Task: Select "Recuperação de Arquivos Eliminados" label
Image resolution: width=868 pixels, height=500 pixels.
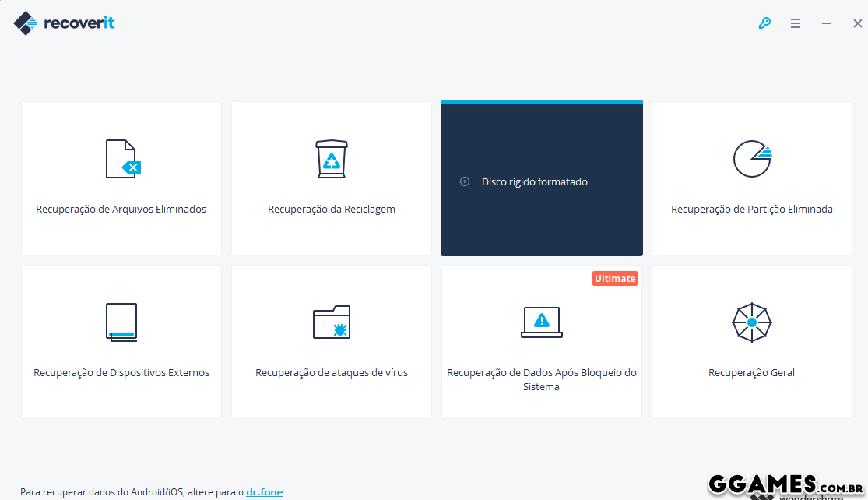Action: [121, 210]
